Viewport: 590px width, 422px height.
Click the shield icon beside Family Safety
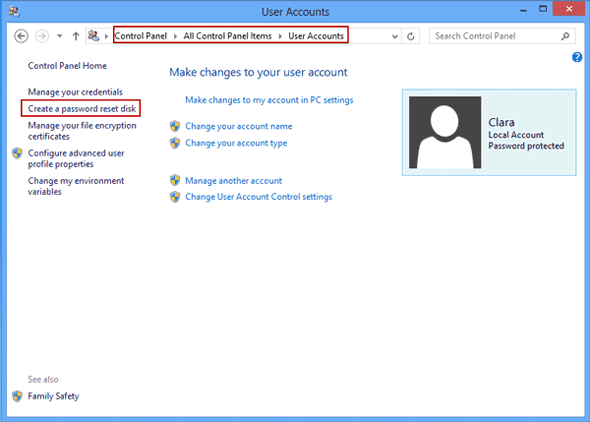pyautogui.click(x=17, y=396)
